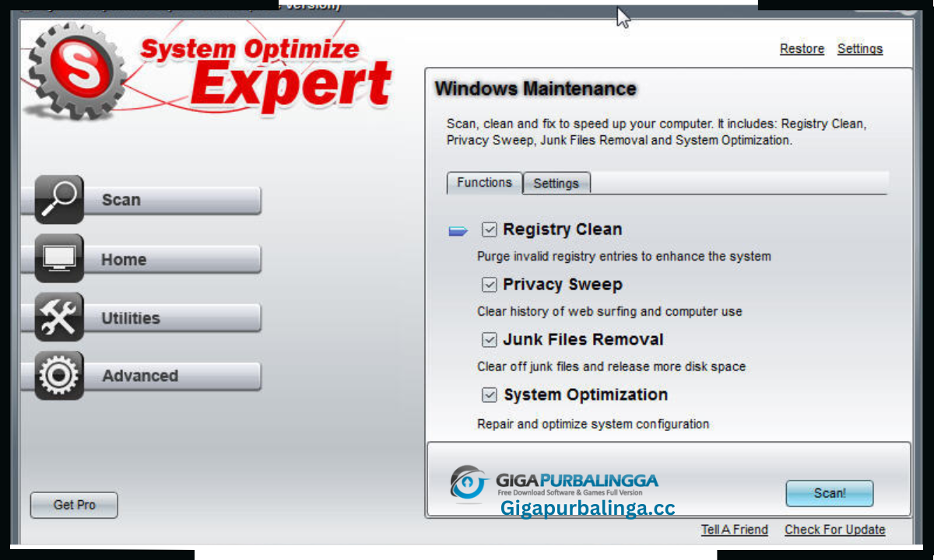Select the Privacy Sweep label
Image resolution: width=934 pixels, height=560 pixels.
coord(563,285)
